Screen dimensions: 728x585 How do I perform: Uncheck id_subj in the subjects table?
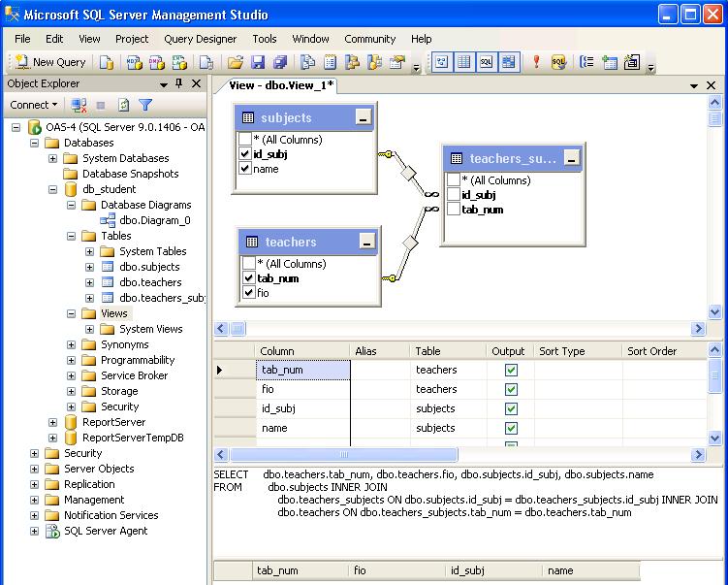245,154
